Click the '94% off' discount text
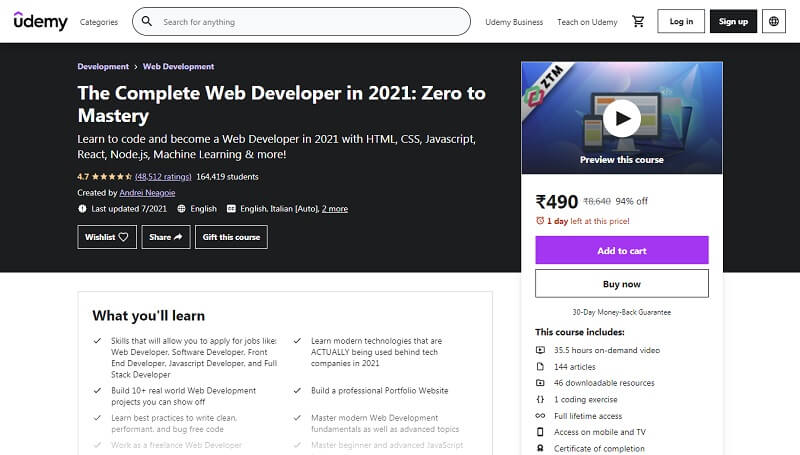 632,201
